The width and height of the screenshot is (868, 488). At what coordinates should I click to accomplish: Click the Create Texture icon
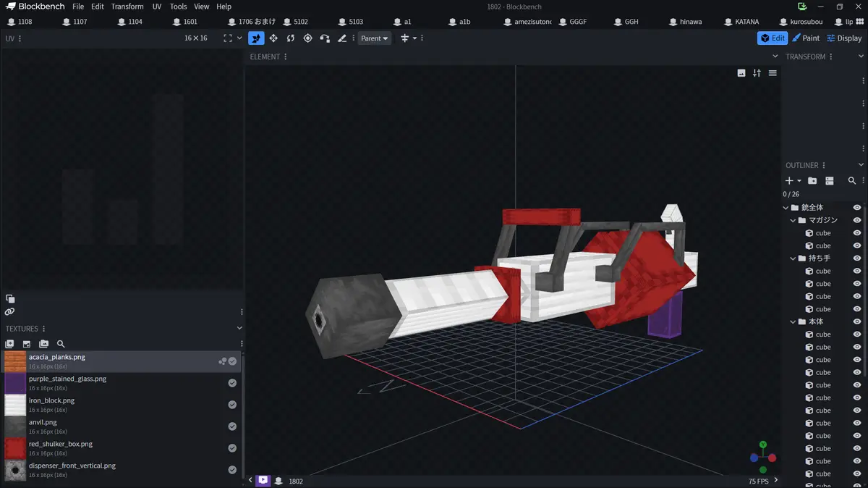pyautogui.click(x=27, y=344)
